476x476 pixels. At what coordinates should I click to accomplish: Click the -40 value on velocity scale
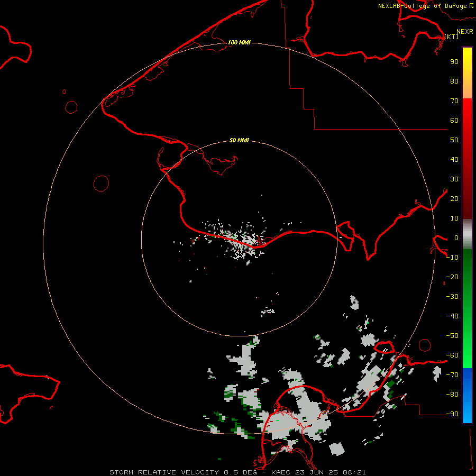click(x=452, y=316)
